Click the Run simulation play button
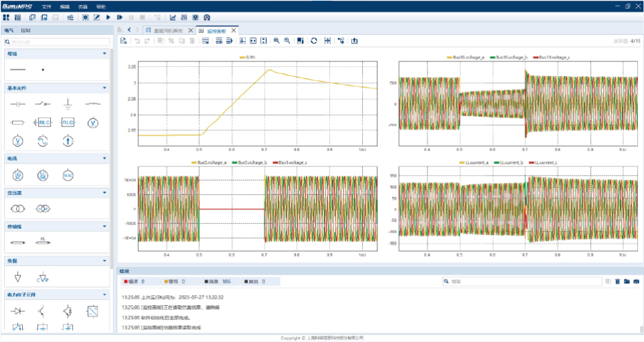Viewport: 644px width, 342px height. tap(108, 17)
